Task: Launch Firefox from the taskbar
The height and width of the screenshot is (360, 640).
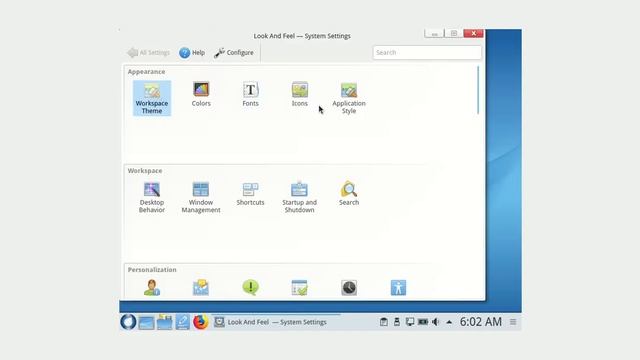Action: (200, 322)
